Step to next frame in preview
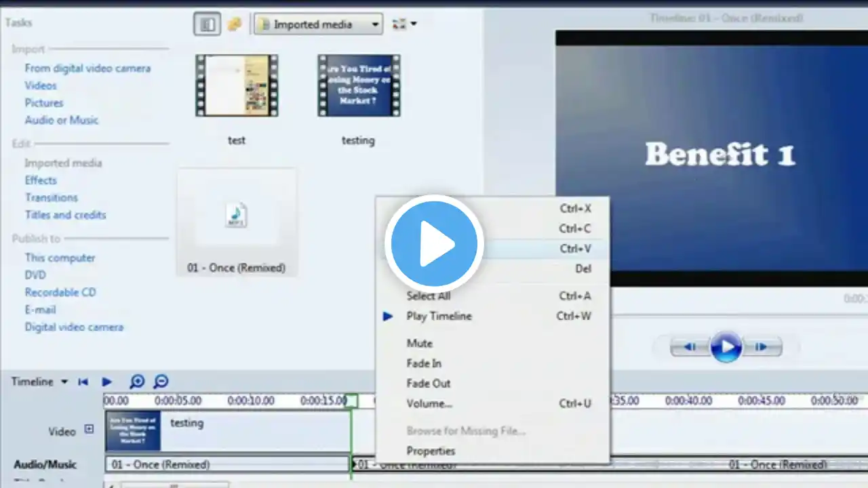The width and height of the screenshot is (868, 488). [x=762, y=347]
